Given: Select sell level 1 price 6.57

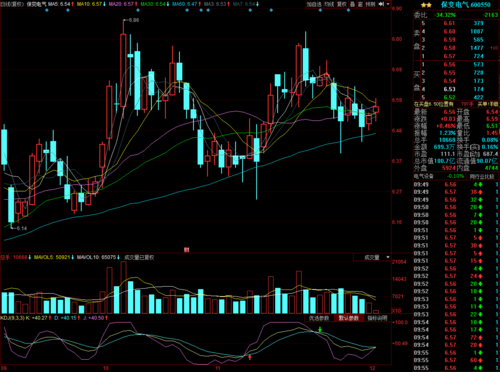Looking at the screenshot, I should (449, 56).
